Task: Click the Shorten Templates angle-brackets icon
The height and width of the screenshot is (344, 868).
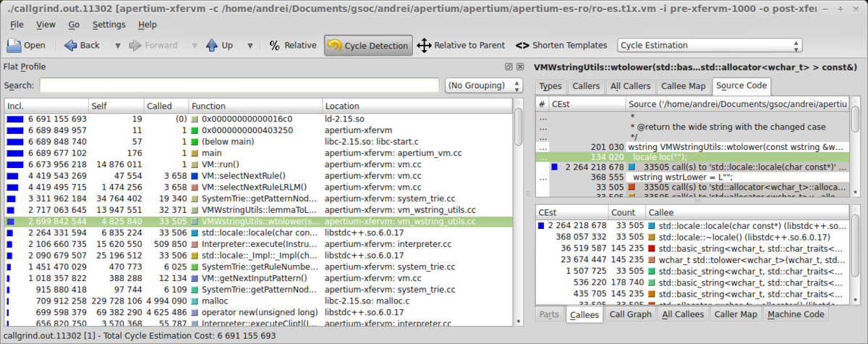Action: (x=522, y=45)
